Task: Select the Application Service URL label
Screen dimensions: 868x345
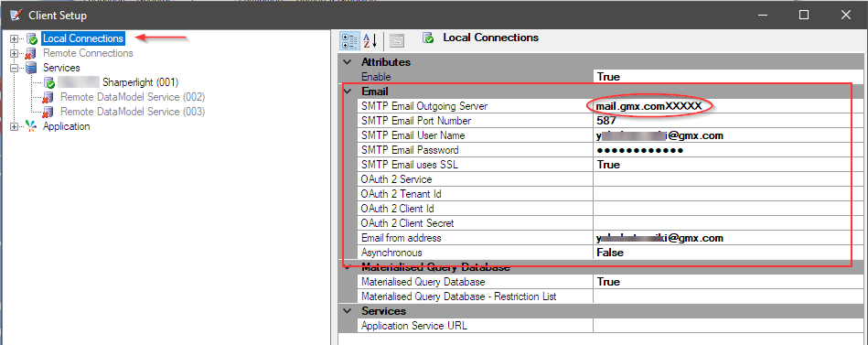Action: (414, 326)
